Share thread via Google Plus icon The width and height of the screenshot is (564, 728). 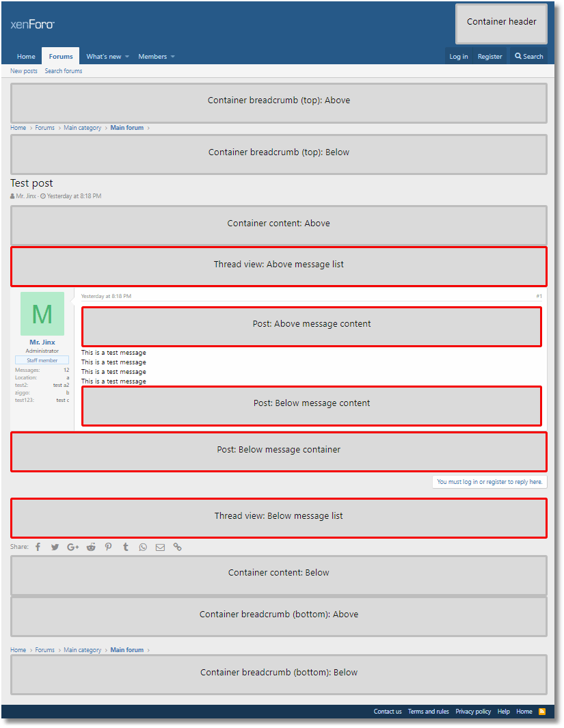pyautogui.click(x=73, y=547)
